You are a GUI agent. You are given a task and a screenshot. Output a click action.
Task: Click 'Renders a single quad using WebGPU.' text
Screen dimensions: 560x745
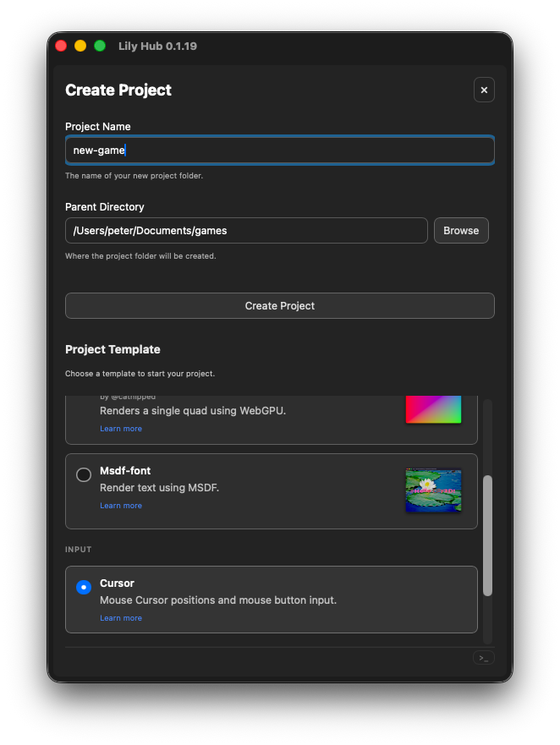193,410
